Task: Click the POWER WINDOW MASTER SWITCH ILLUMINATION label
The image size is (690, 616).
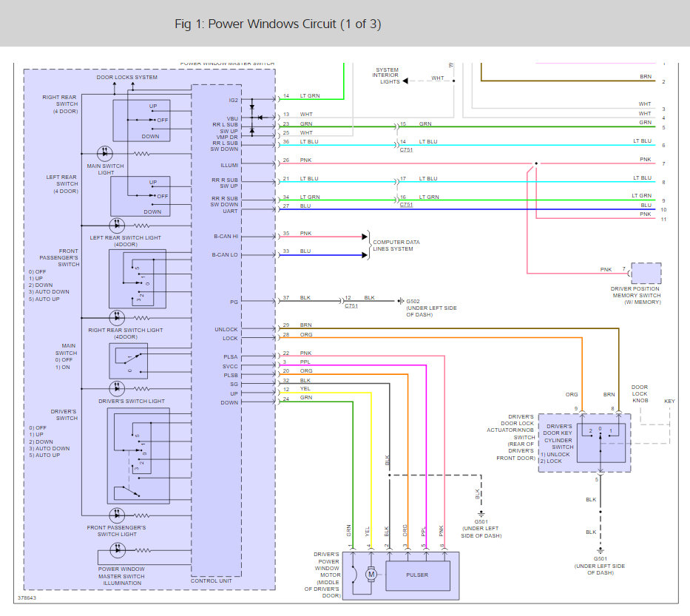Action: 121,576
